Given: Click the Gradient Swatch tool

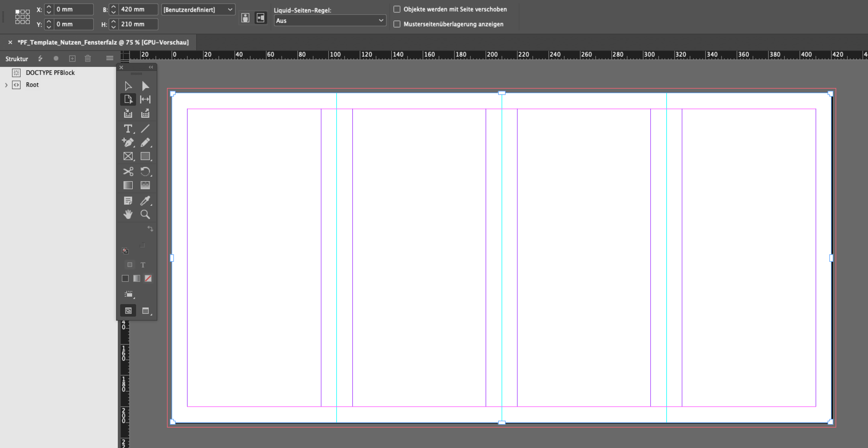Looking at the screenshot, I should point(128,185).
